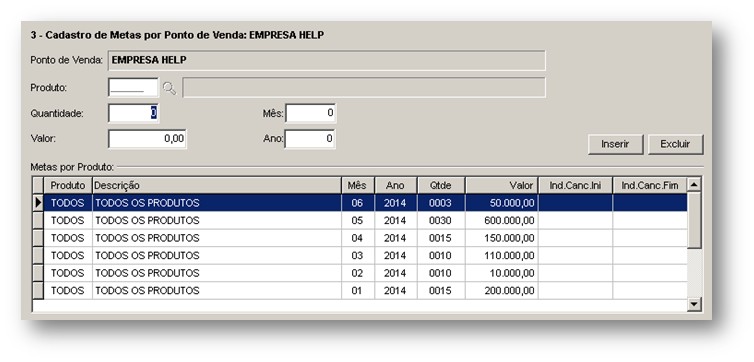Click the Produto code input field

click(x=133, y=88)
